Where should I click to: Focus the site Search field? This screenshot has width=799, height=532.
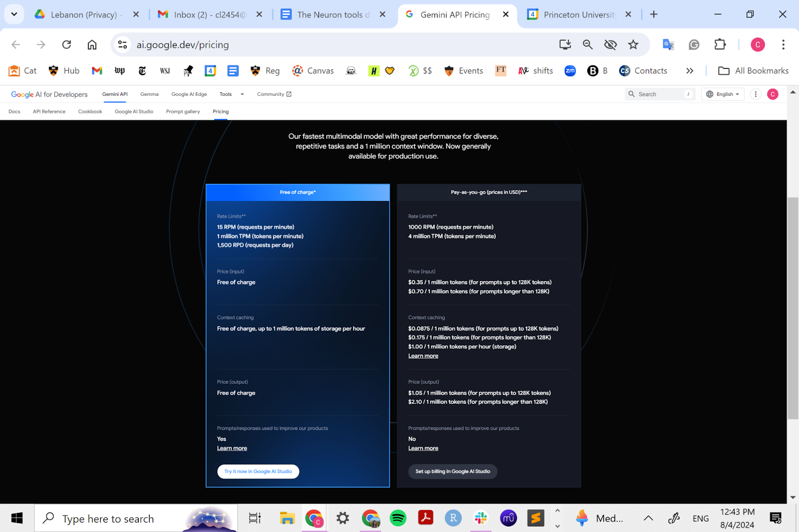click(660, 94)
